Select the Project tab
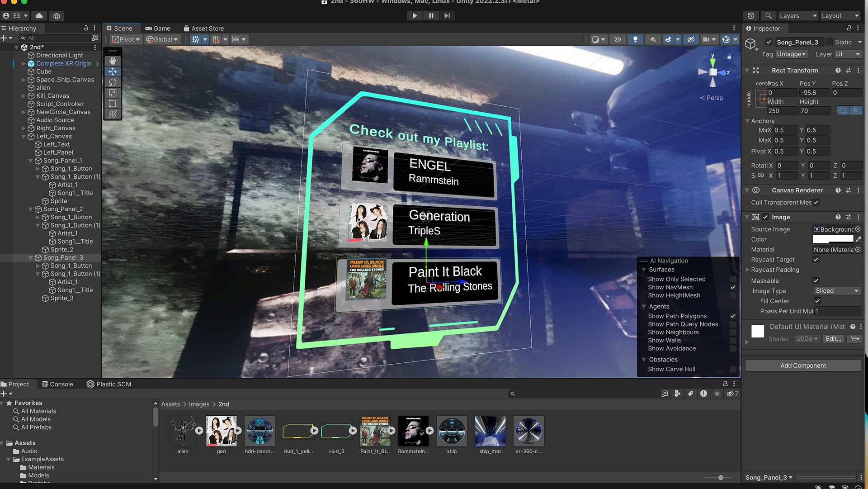Viewport: 868px width, 489px height. tap(15, 385)
